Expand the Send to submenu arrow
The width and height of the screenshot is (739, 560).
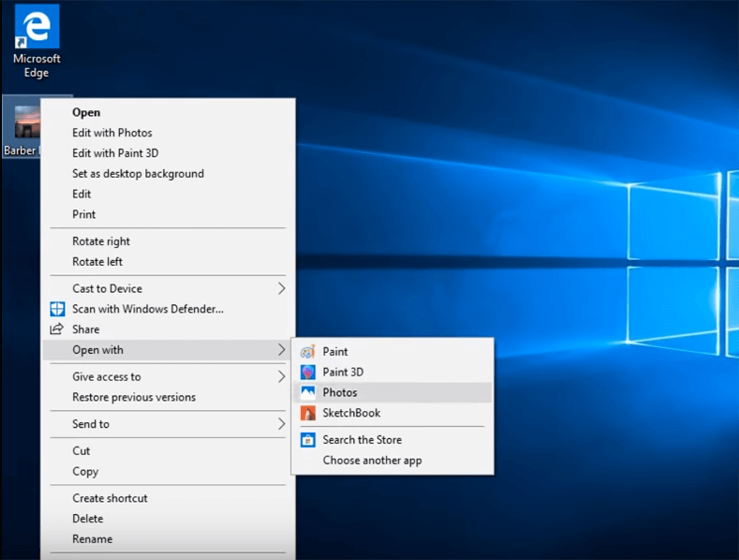tap(281, 424)
